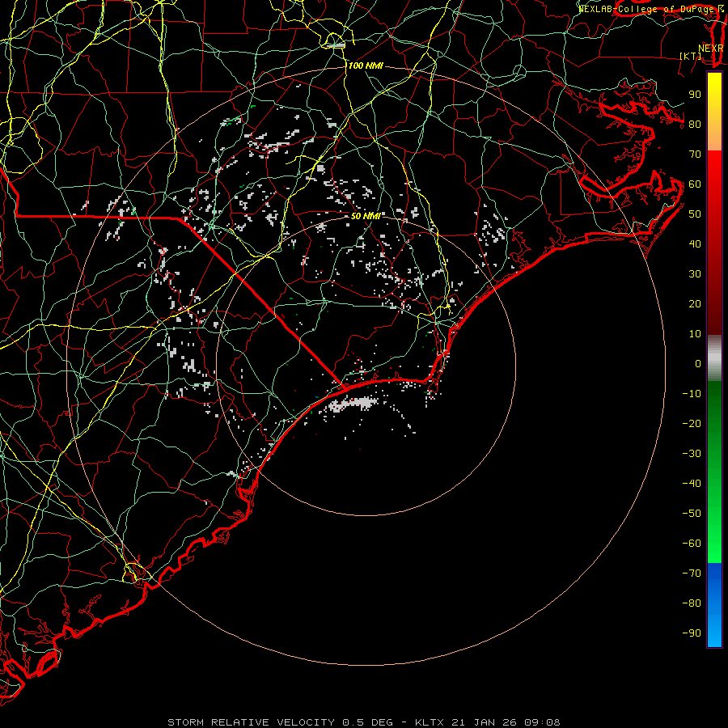The height and width of the screenshot is (728, 728).
Task: Select the positive 80 scale value
Action: pos(695,125)
